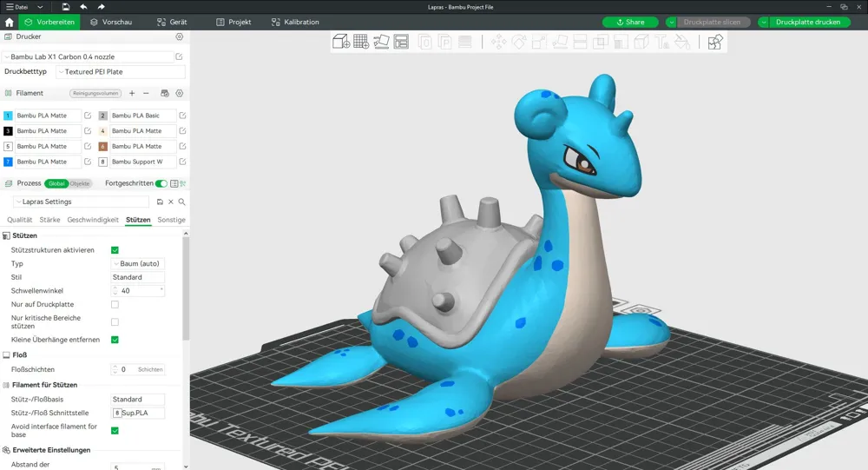
Task: Open the printer preset dropdown
Action: pyautogui.click(x=89, y=56)
